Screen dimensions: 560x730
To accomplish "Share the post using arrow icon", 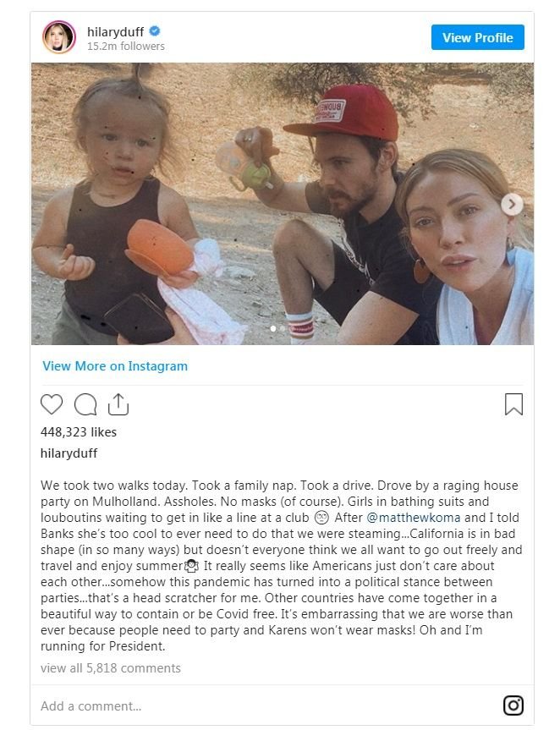I will [x=118, y=404].
